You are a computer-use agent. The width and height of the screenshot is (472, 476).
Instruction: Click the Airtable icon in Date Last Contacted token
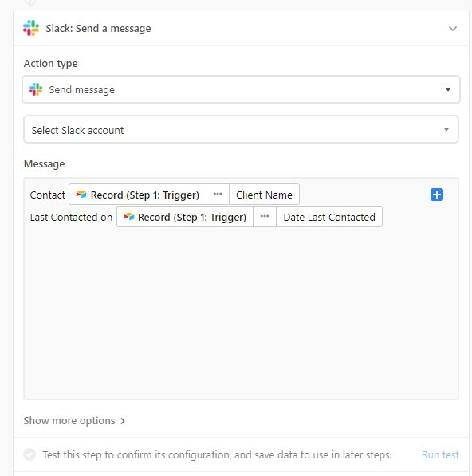pos(128,217)
